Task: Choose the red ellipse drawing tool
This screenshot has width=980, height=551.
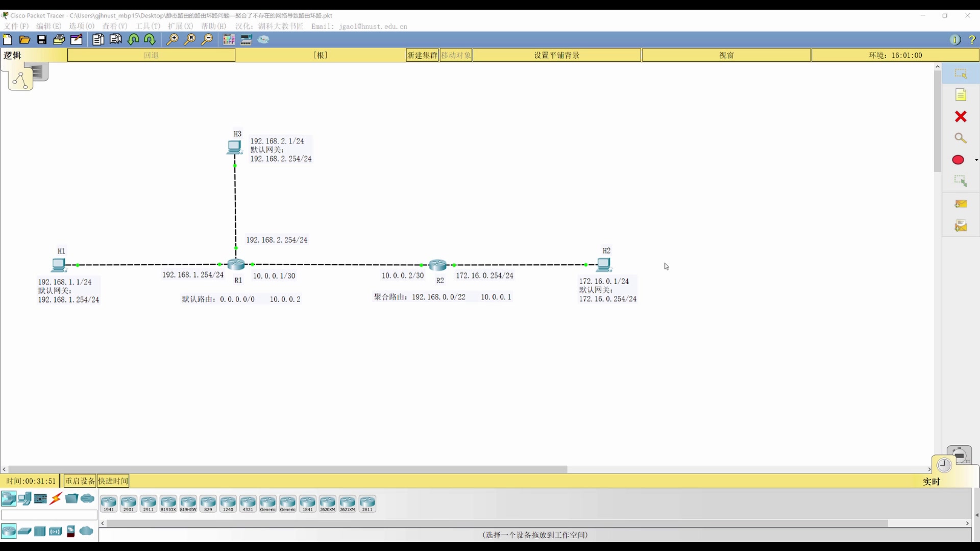Action: [958, 160]
